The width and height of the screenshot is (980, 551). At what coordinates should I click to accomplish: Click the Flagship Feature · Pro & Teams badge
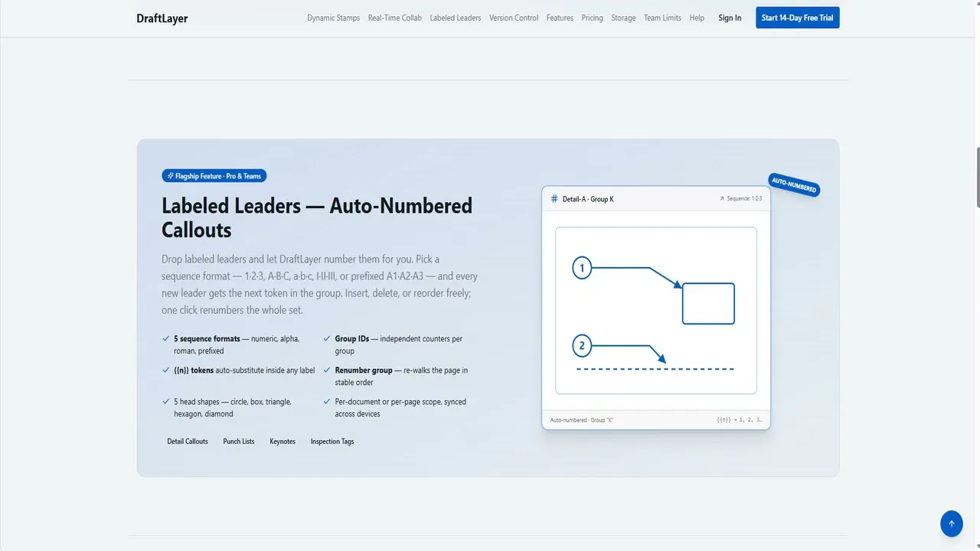[x=214, y=176]
